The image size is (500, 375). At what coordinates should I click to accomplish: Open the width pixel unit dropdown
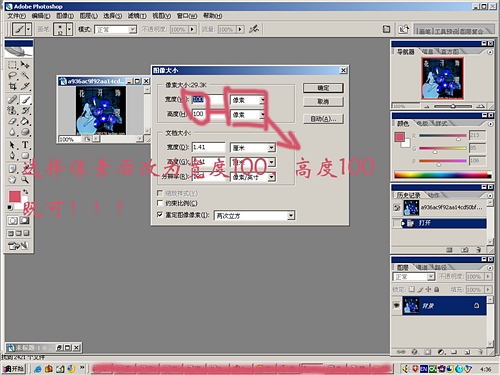(248, 100)
